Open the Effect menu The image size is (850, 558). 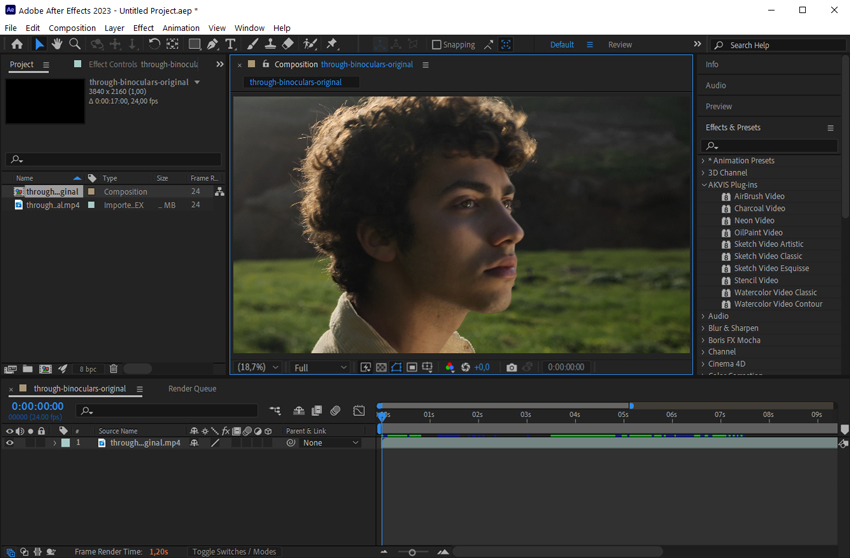coord(143,28)
